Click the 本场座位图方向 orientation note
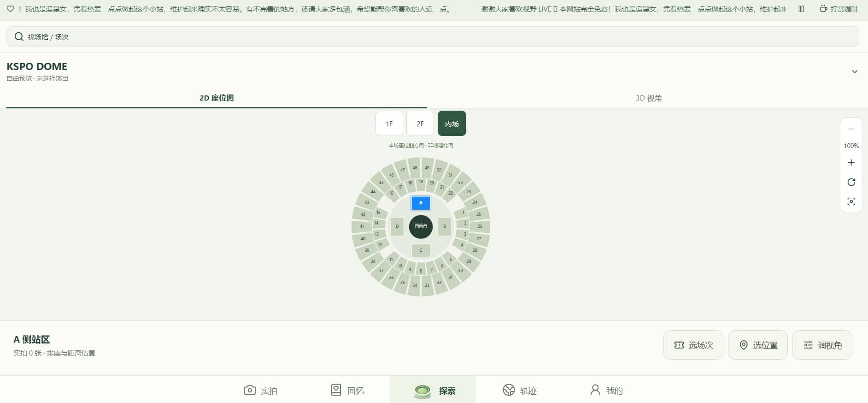 421,145
